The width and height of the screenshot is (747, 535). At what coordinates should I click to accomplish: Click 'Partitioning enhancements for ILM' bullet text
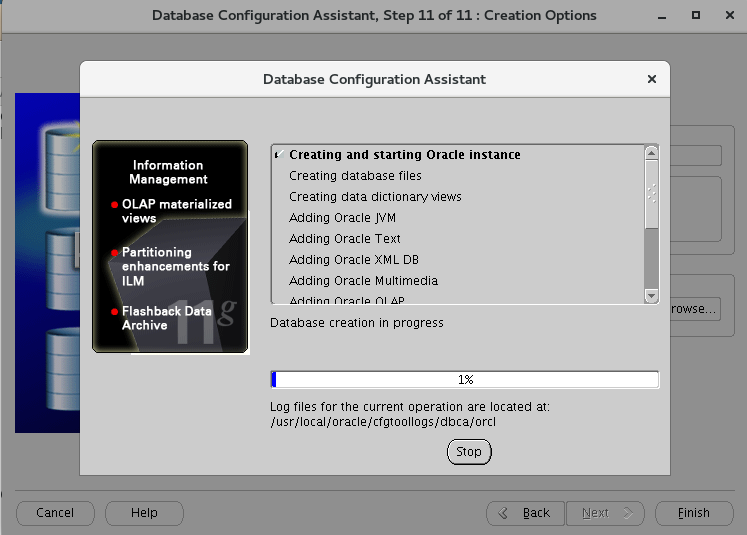point(175,266)
